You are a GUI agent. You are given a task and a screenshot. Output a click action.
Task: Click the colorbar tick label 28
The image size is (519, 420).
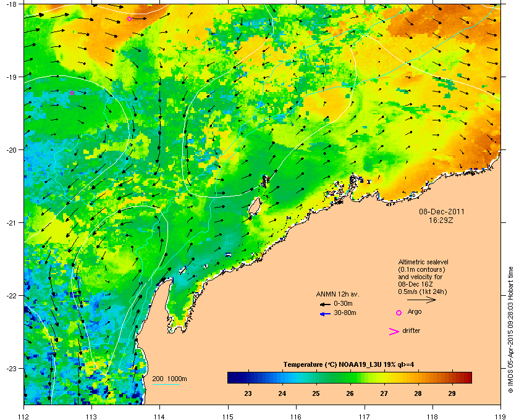tap(418, 393)
